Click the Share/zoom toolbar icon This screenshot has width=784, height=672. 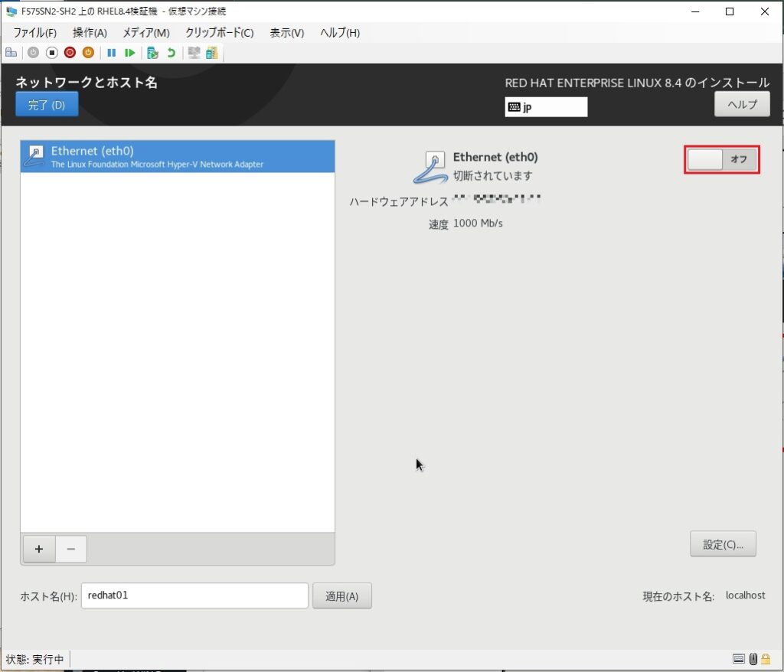(x=212, y=53)
